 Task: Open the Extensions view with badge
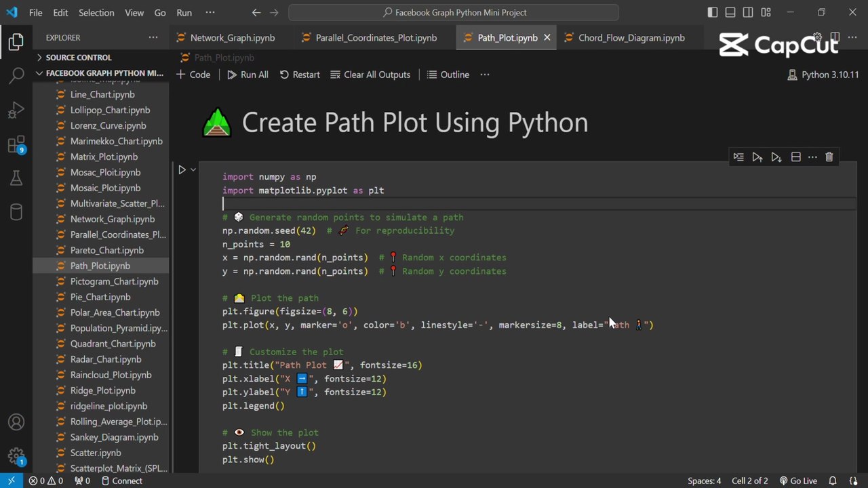point(16,144)
